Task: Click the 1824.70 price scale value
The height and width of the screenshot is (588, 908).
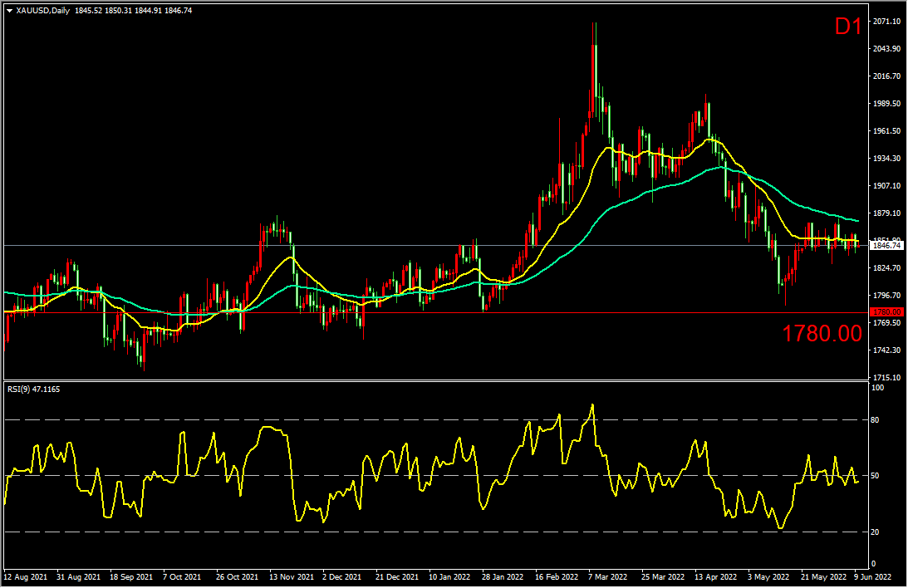Action: [886, 268]
